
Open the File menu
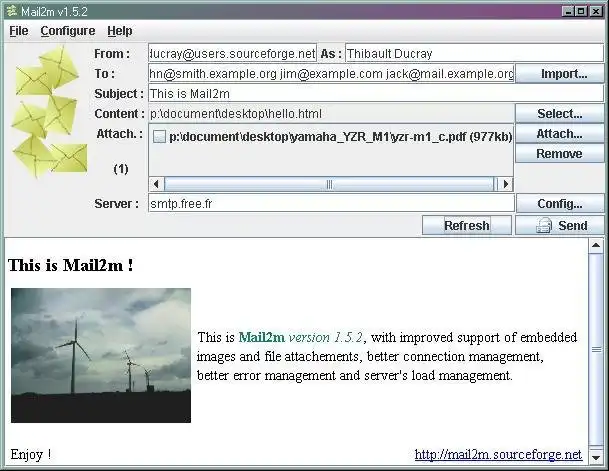click(x=19, y=31)
